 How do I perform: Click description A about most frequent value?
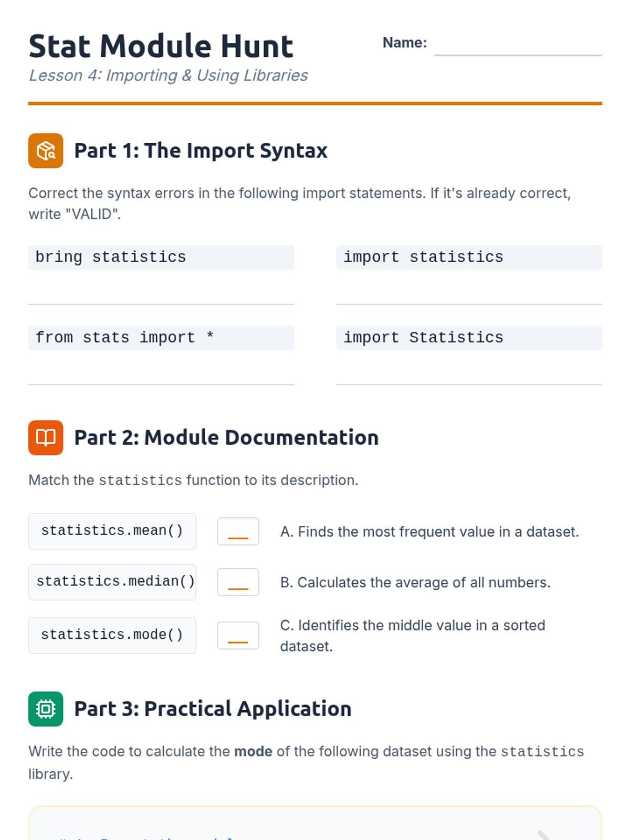(x=429, y=532)
